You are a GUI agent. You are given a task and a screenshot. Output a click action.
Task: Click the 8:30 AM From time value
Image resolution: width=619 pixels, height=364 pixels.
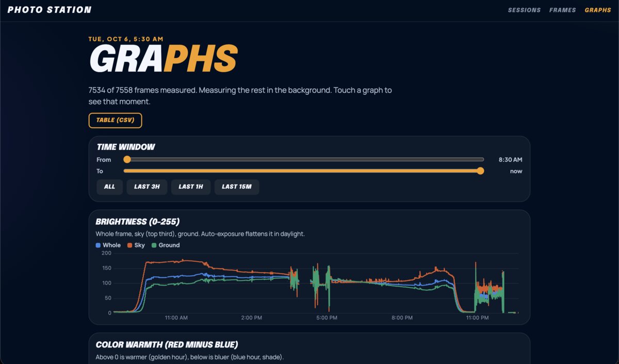point(510,160)
